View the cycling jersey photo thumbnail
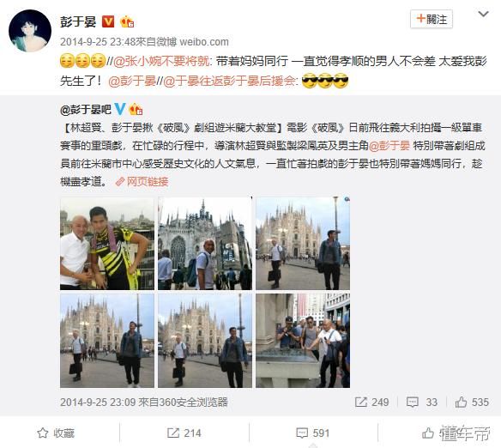Image resolution: width=501 pixels, height=448 pixels. click(107, 244)
